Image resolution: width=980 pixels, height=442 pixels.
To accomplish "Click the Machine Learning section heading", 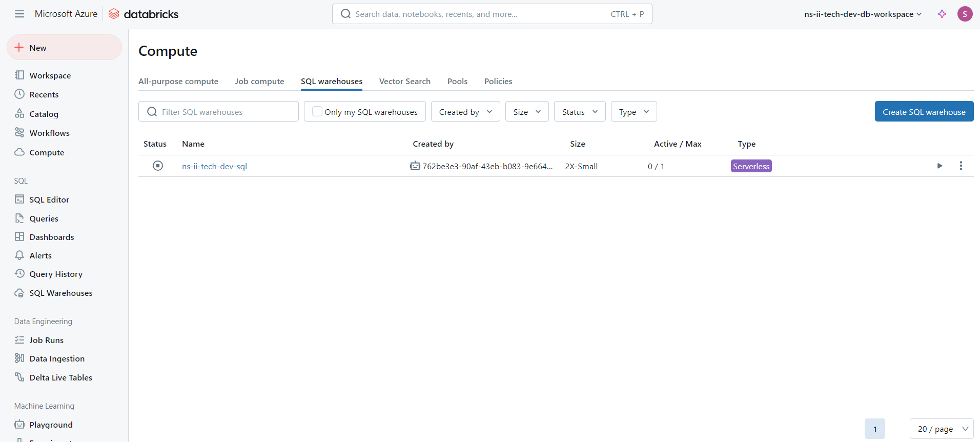I will tap(44, 406).
